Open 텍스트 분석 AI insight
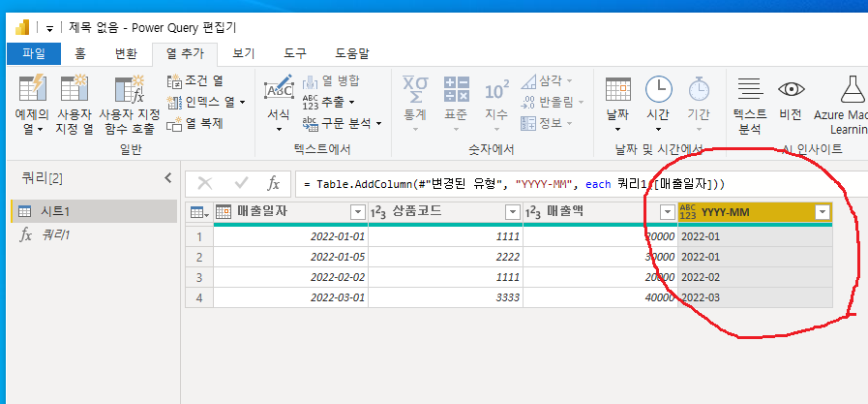The width and height of the screenshot is (868, 404). [750, 92]
